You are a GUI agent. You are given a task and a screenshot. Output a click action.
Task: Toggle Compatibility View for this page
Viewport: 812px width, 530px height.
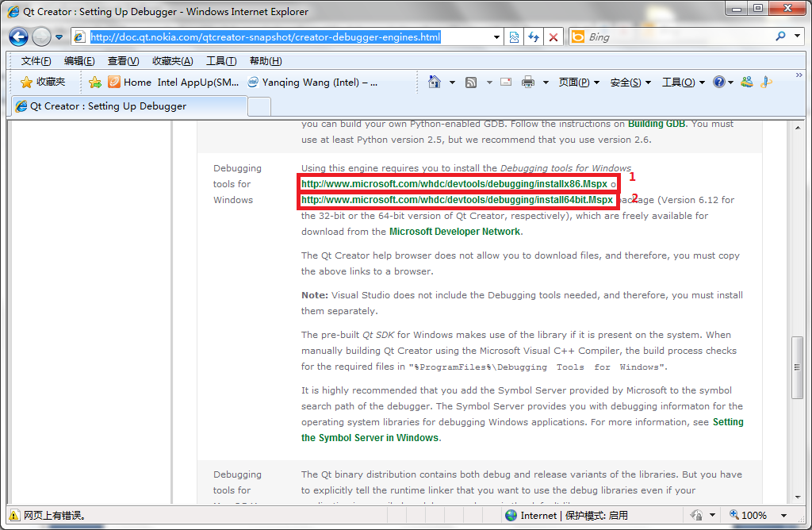(x=514, y=36)
